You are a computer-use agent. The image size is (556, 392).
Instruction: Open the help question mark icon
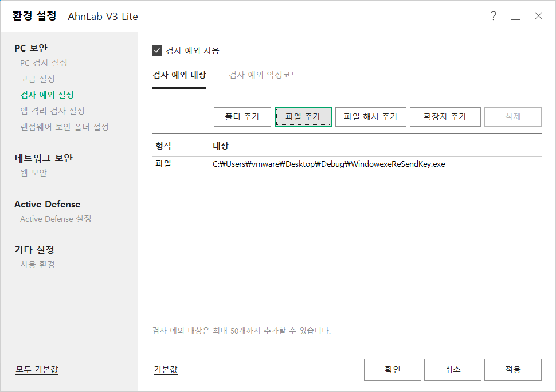tap(494, 16)
